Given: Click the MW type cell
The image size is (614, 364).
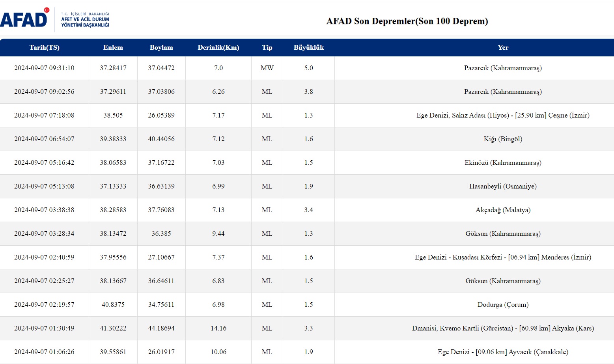Looking at the screenshot, I should [267, 68].
